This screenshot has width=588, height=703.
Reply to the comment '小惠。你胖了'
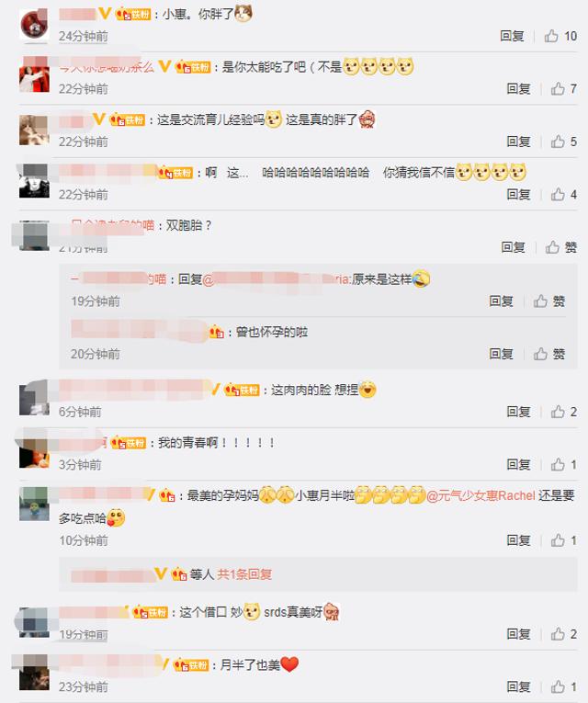(x=513, y=36)
